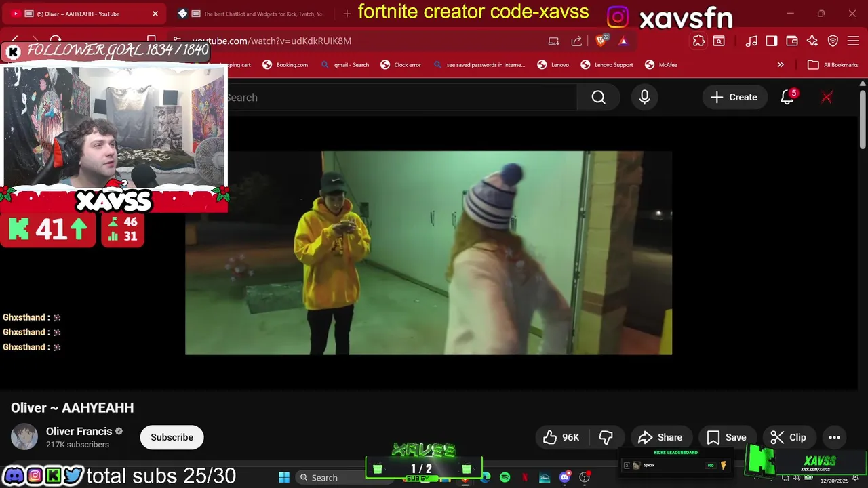The height and width of the screenshot is (488, 868).
Task: Open YouTube notifications bell
Action: tap(787, 98)
